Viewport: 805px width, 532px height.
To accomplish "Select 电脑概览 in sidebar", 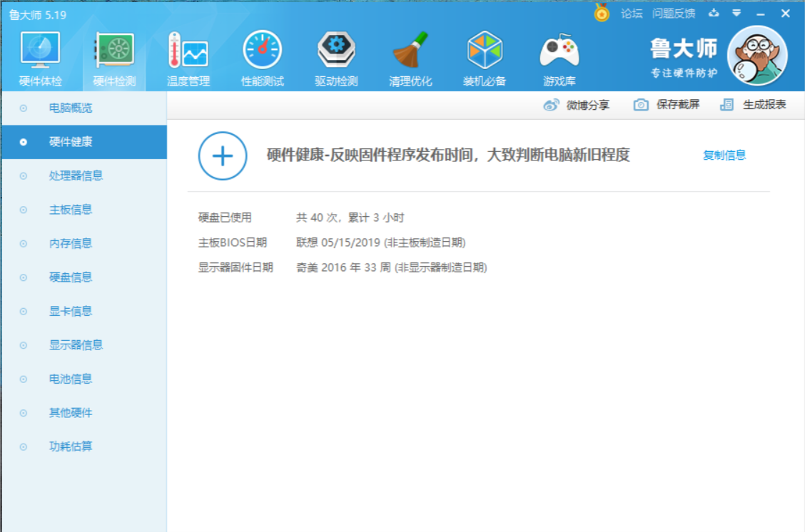I will [84, 108].
